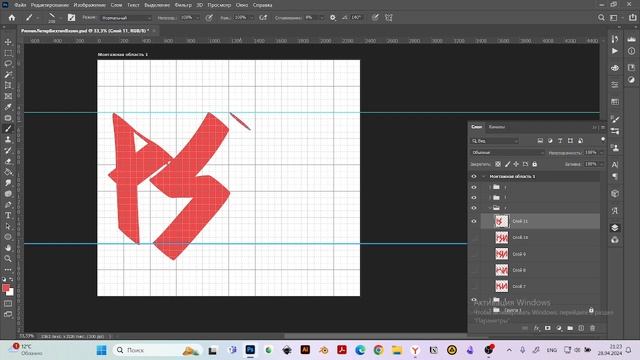Open the Файл menu
Image resolution: width=640 pixels, height=360 pixels.
coord(20,5)
